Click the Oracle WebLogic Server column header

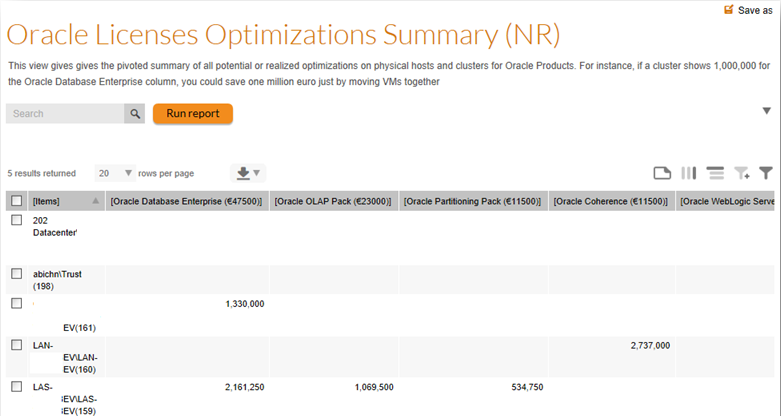tap(725, 201)
